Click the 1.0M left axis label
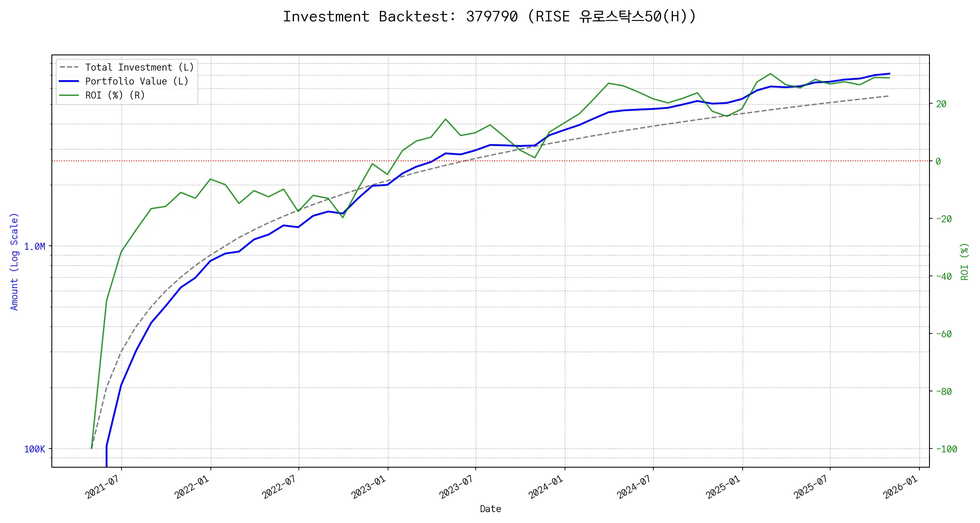 pos(34,247)
